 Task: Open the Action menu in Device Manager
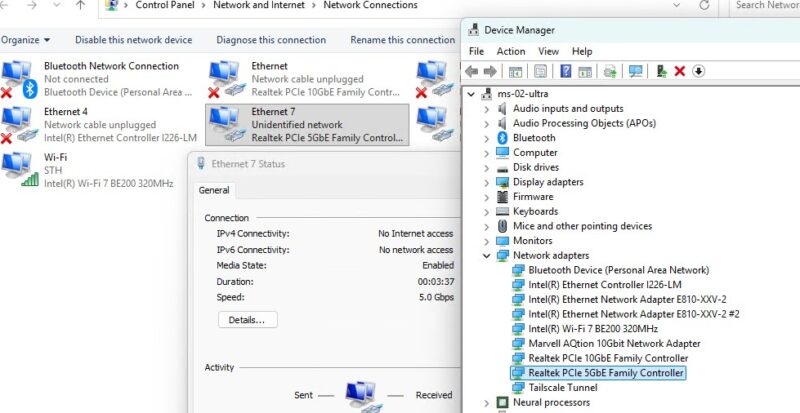pos(511,51)
